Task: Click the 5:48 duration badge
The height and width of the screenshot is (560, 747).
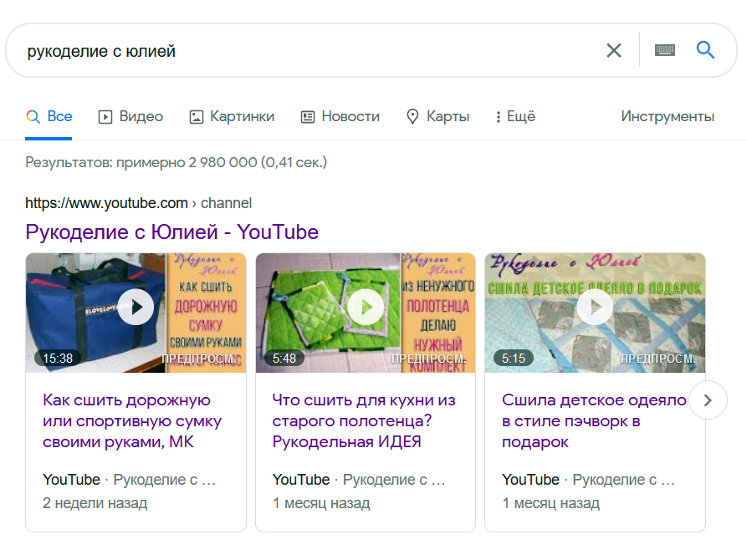Action: (284, 358)
